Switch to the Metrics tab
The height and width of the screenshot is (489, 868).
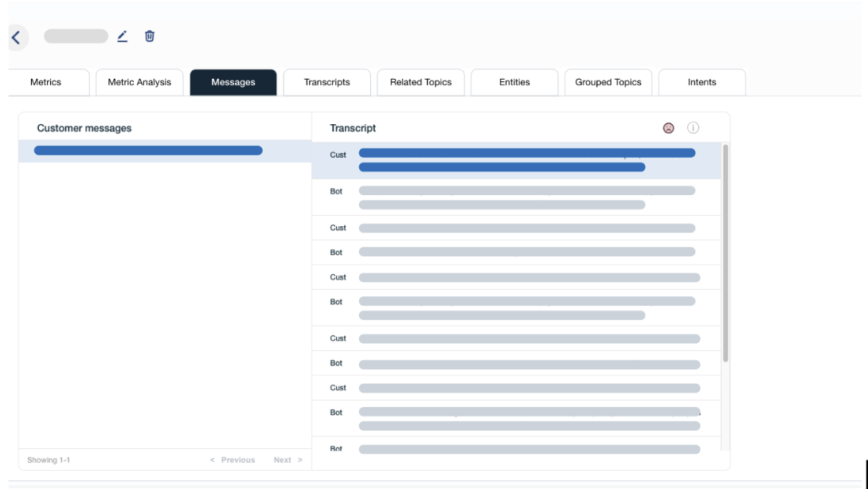pyautogui.click(x=45, y=82)
